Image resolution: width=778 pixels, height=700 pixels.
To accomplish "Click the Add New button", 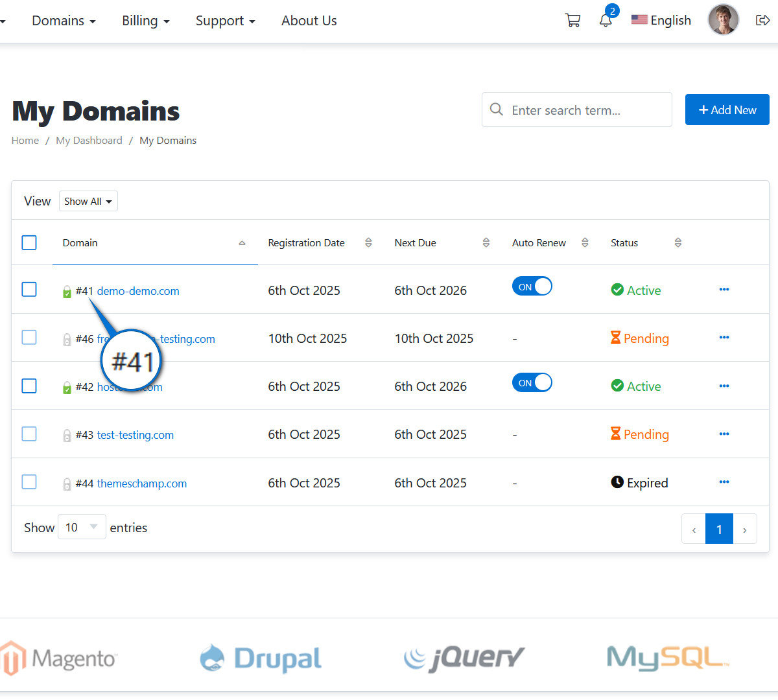I will (727, 110).
